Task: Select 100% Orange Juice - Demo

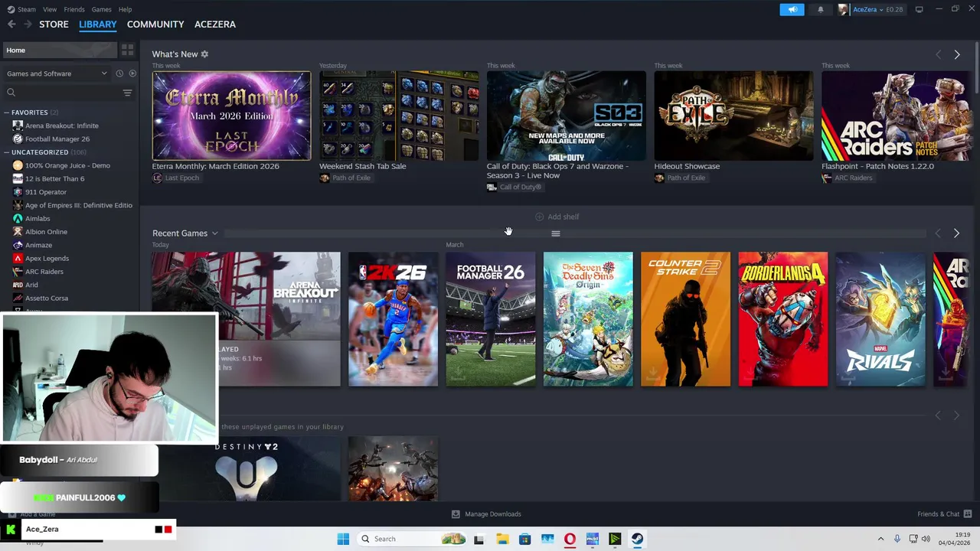Action: (x=69, y=165)
